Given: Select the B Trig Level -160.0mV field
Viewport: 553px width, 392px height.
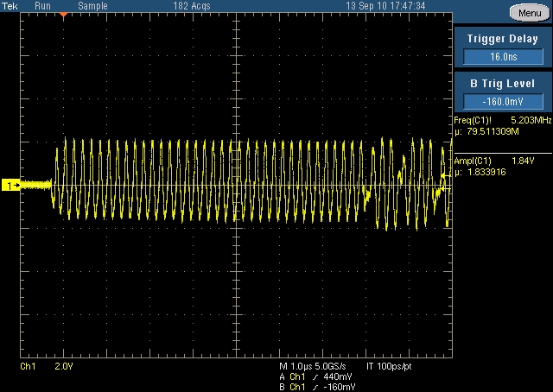Looking at the screenshot, I should pyautogui.click(x=503, y=102).
